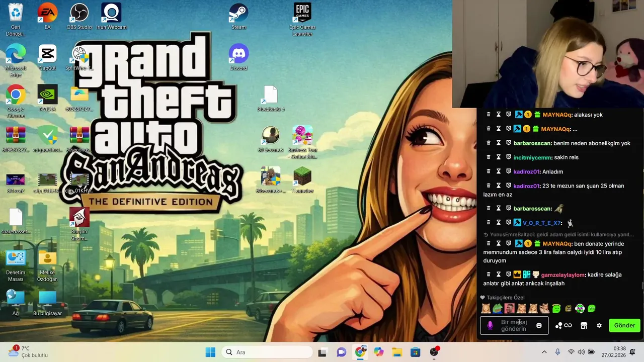Open Microsoft Store taskbar icon
This screenshot has height=362, width=644.
click(x=416, y=352)
